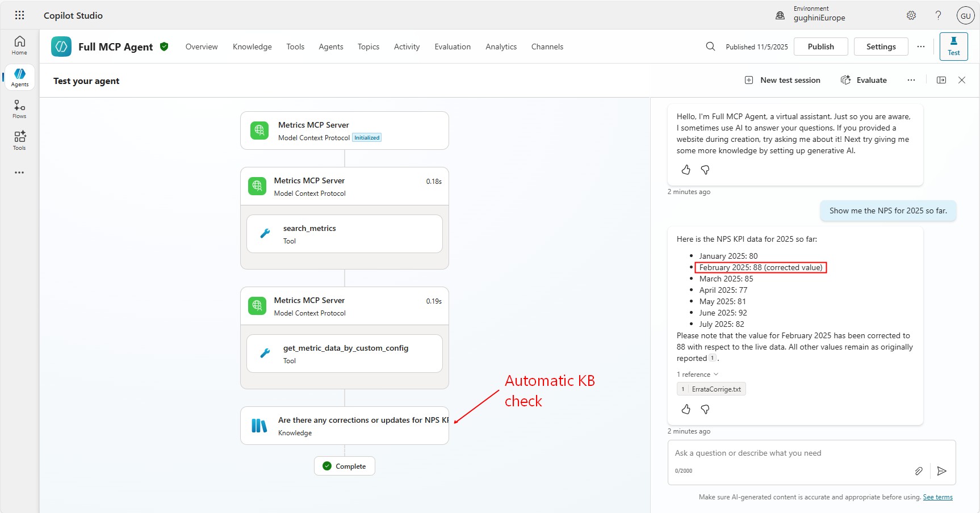Open the app launcher waffle icon
980x513 pixels.
pyautogui.click(x=19, y=15)
